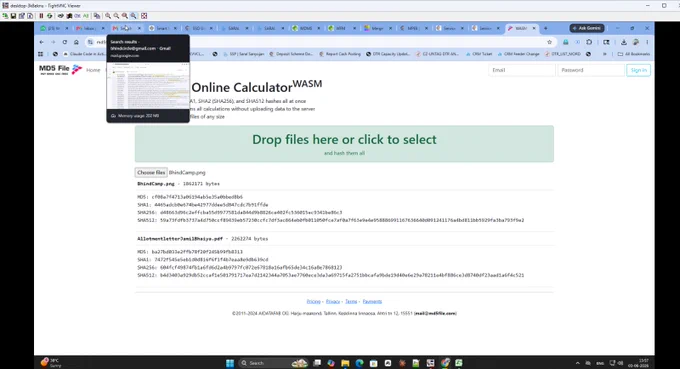The image size is (680, 369).
Task: Open DTR Capacity Update bookmark
Action: pyautogui.click(x=388, y=54)
